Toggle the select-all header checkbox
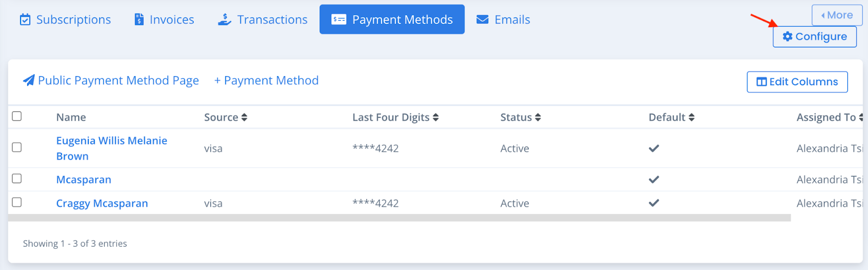 click(17, 116)
